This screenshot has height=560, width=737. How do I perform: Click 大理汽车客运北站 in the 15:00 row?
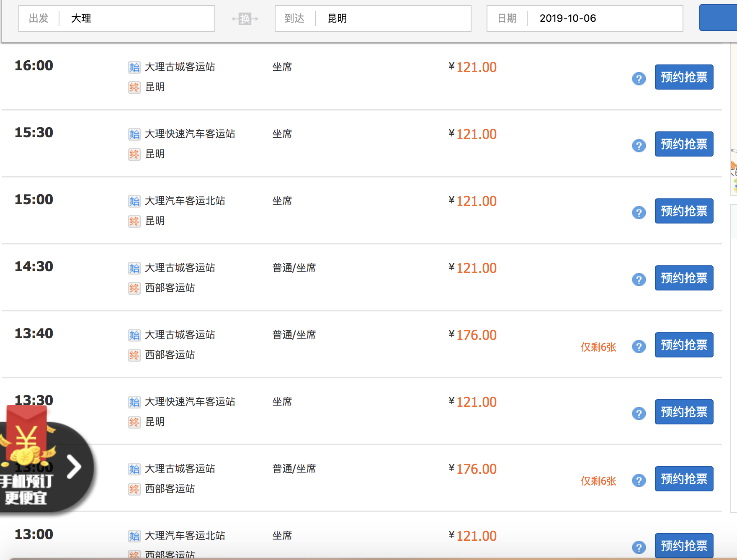185,201
